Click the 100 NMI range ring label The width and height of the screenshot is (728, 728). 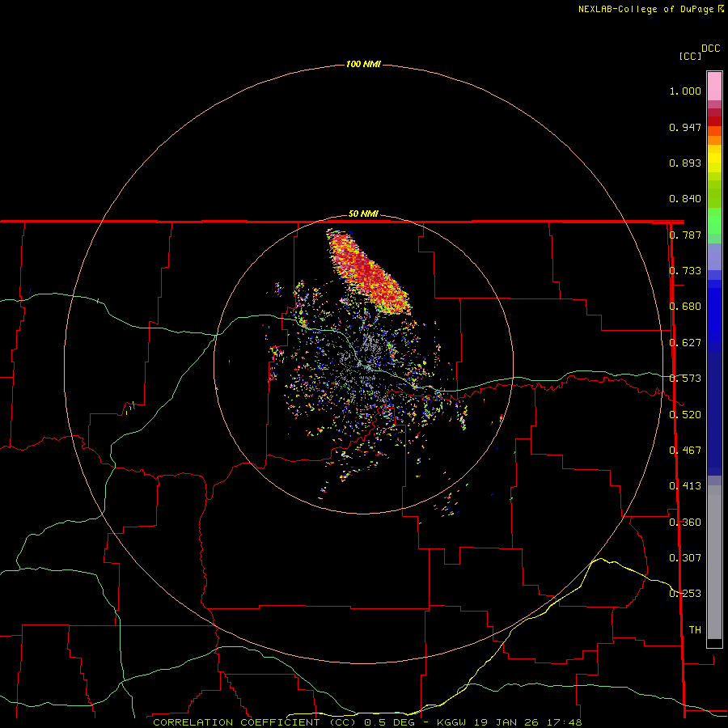pyautogui.click(x=363, y=64)
